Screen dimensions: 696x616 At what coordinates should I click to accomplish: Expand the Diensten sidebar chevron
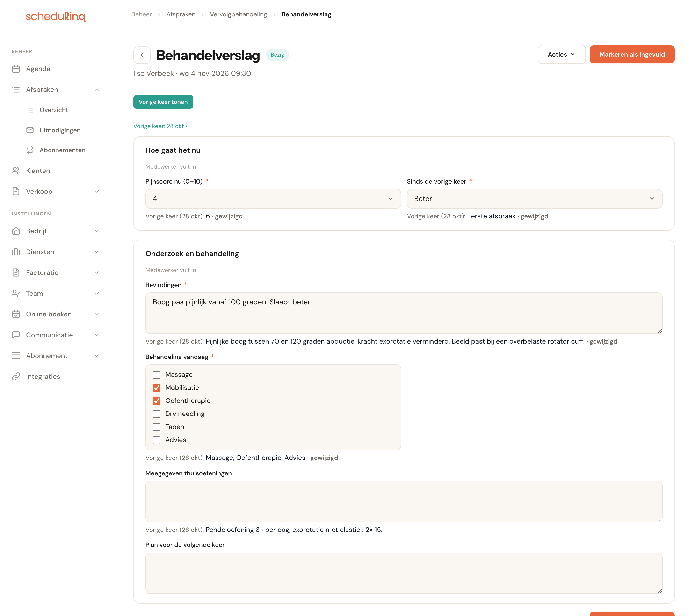pos(97,252)
